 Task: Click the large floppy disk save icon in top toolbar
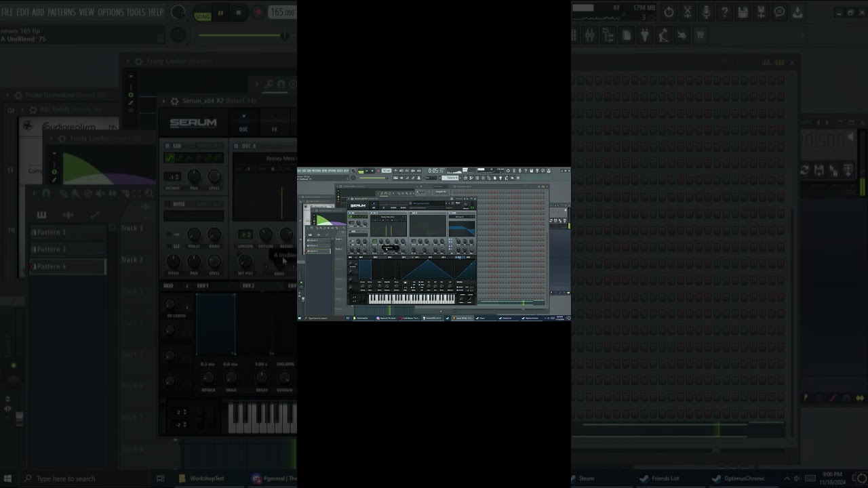[x=743, y=12]
